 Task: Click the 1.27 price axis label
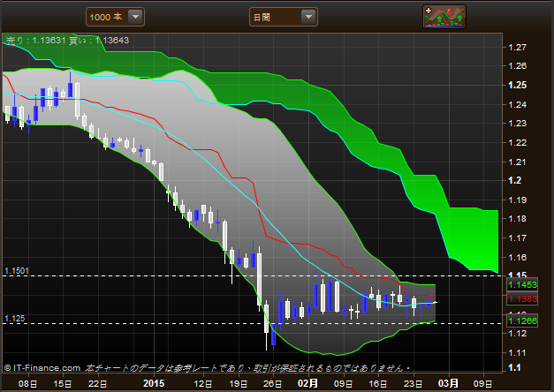[x=517, y=48]
